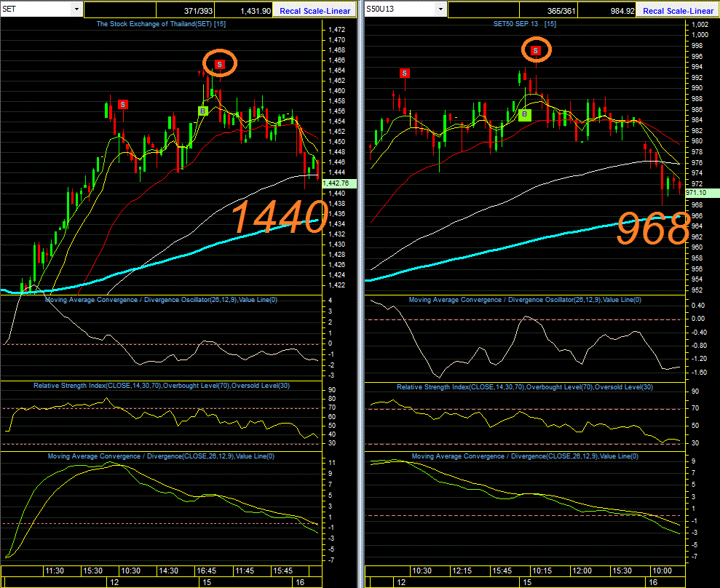Click date 12 on the SET date axis

pyautogui.click(x=114, y=582)
